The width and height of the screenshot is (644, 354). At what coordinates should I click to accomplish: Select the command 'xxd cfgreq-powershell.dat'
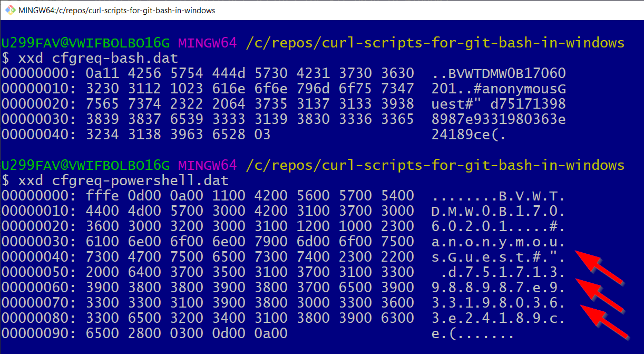click(123, 180)
